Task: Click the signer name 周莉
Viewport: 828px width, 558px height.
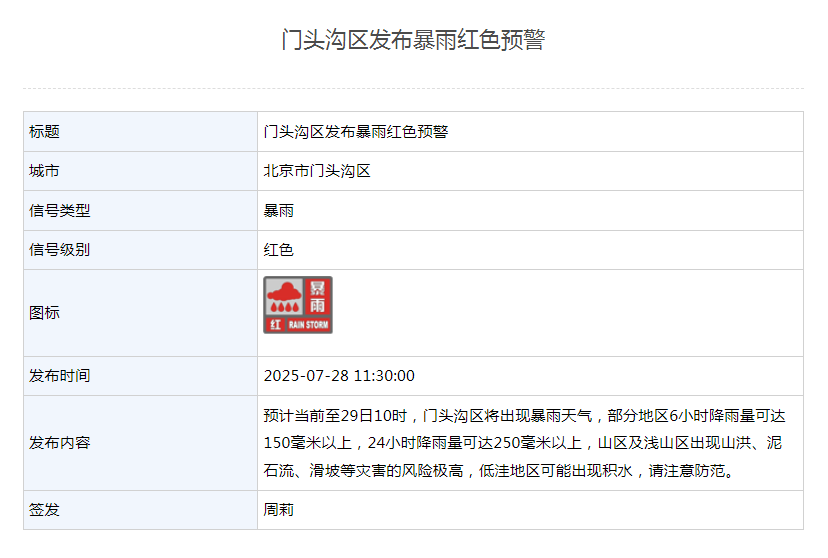Action: [x=278, y=509]
